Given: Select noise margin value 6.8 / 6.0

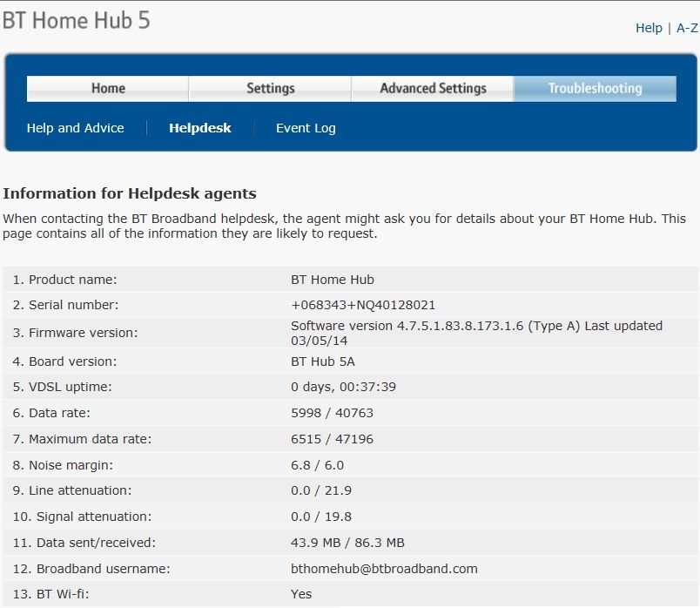Looking at the screenshot, I should [x=318, y=465].
